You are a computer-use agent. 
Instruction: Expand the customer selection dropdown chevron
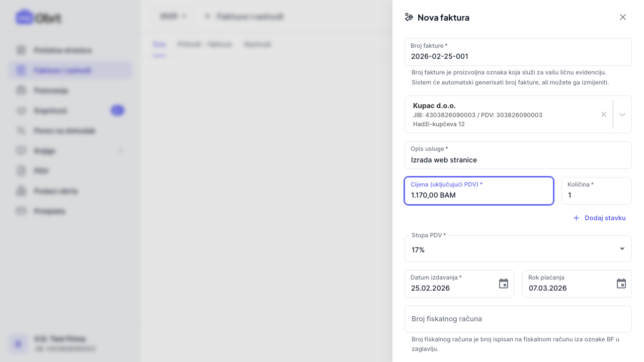click(622, 115)
